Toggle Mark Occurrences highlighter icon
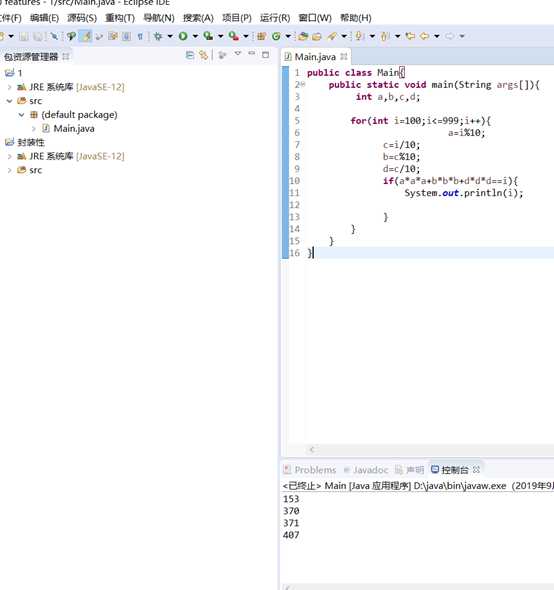 pos(85,36)
